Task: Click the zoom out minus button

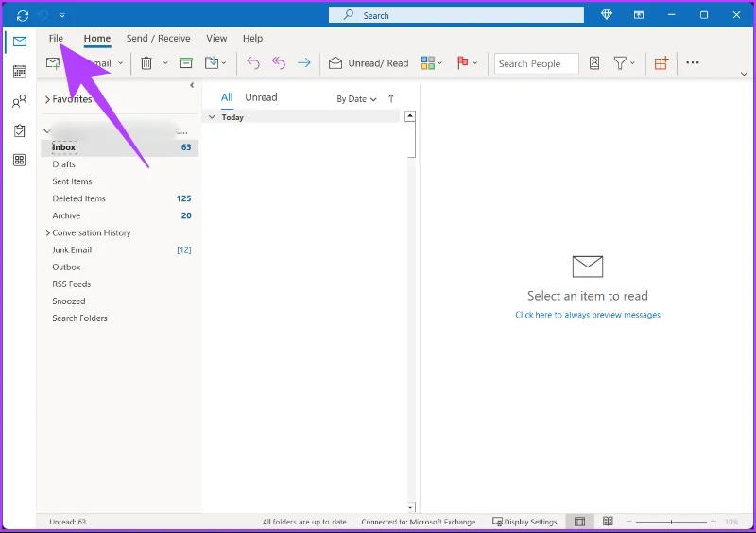Action: point(628,522)
